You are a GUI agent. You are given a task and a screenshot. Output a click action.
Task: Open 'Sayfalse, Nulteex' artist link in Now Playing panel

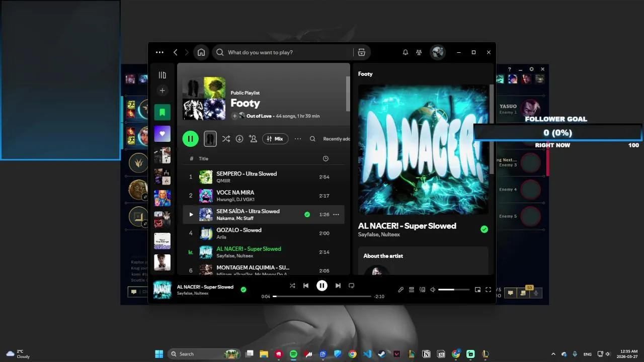[x=379, y=235]
